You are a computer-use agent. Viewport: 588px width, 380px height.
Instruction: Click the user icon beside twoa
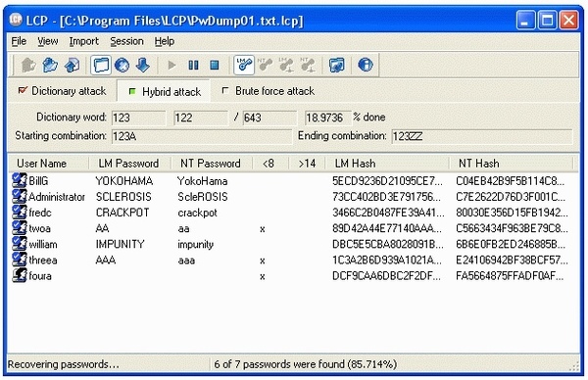click(20, 228)
